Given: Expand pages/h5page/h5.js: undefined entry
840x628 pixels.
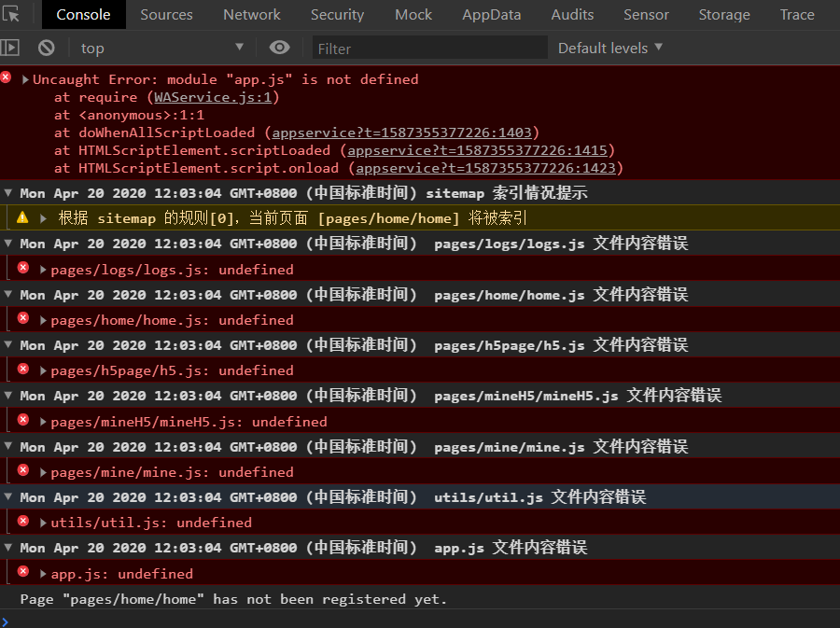Looking at the screenshot, I should 43,370.
